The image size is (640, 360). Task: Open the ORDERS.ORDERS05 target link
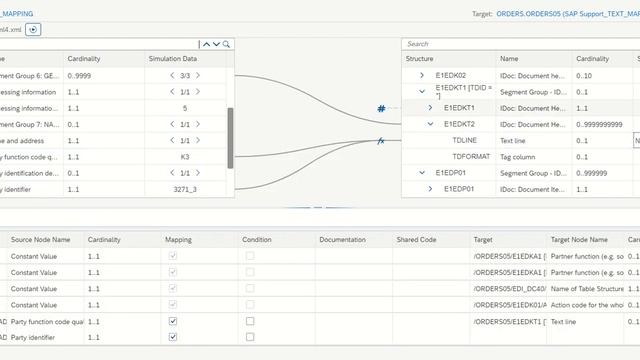(568, 14)
